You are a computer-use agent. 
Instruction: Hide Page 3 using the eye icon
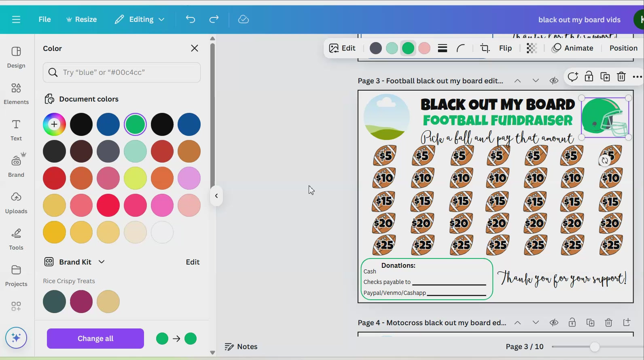click(x=554, y=81)
